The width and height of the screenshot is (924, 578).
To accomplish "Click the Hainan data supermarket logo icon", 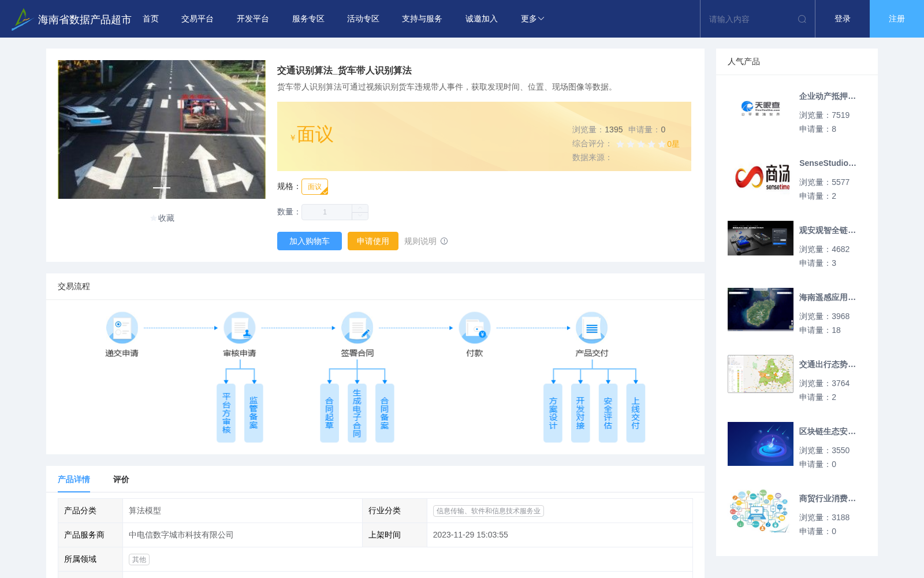I will click(21, 19).
